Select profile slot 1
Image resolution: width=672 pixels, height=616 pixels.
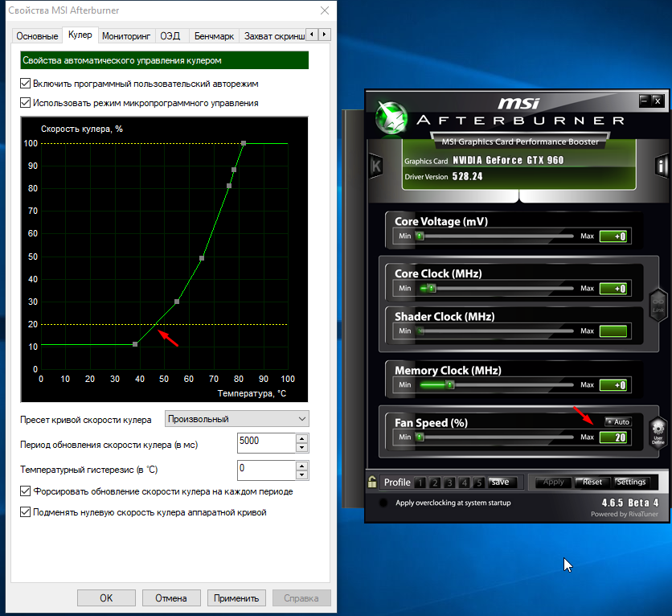click(x=420, y=483)
